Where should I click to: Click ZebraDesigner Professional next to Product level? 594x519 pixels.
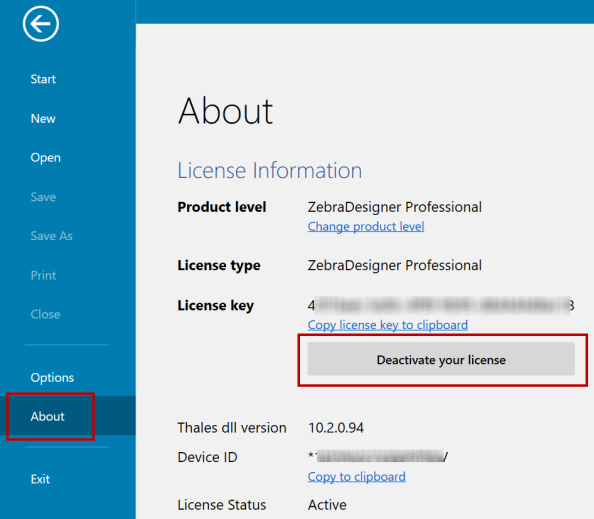click(x=394, y=207)
